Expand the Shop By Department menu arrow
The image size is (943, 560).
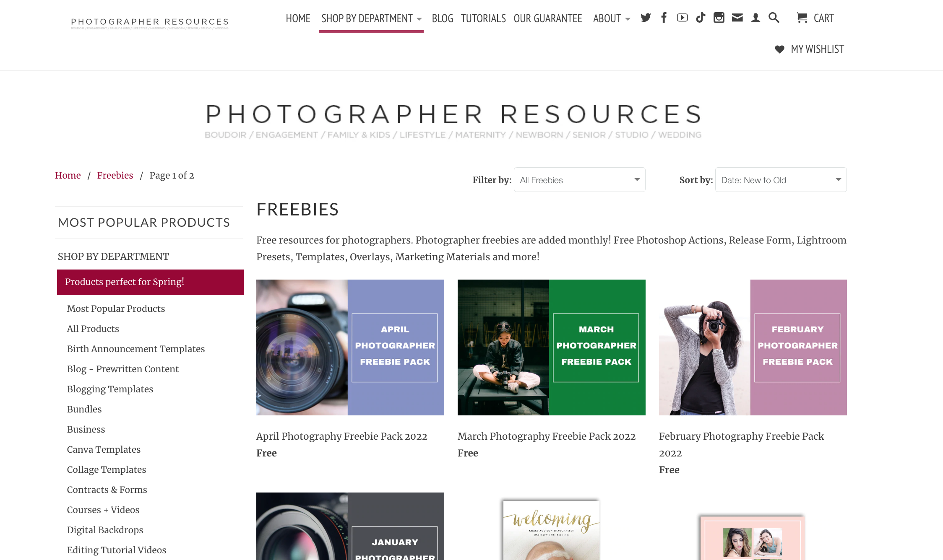[419, 19]
